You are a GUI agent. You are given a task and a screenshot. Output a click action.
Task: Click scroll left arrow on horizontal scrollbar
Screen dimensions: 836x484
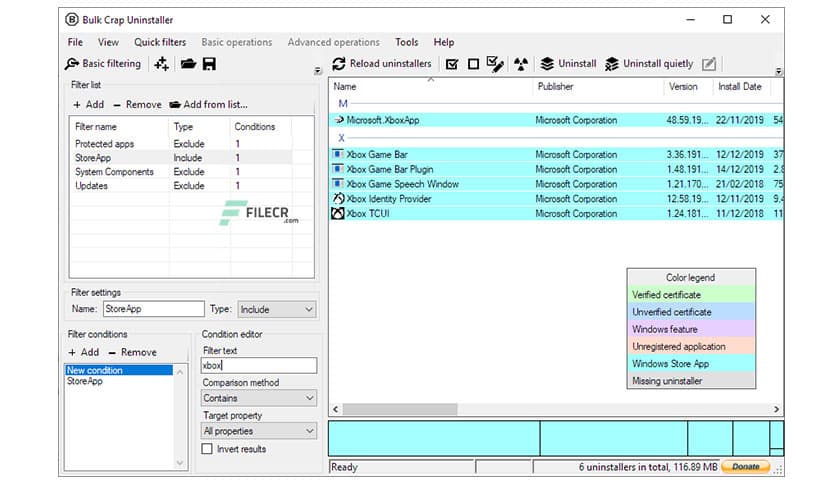(335, 409)
